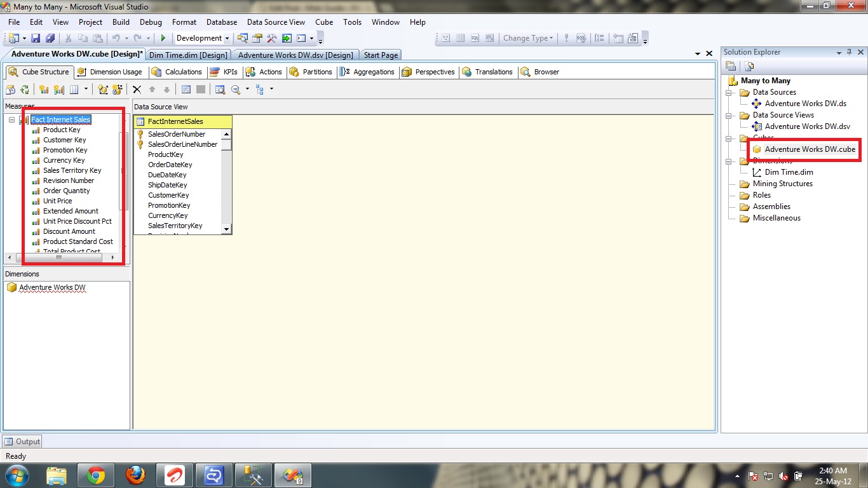The height and width of the screenshot is (488, 868).
Task: Click the Start Debugging green arrow
Action: pos(163,38)
